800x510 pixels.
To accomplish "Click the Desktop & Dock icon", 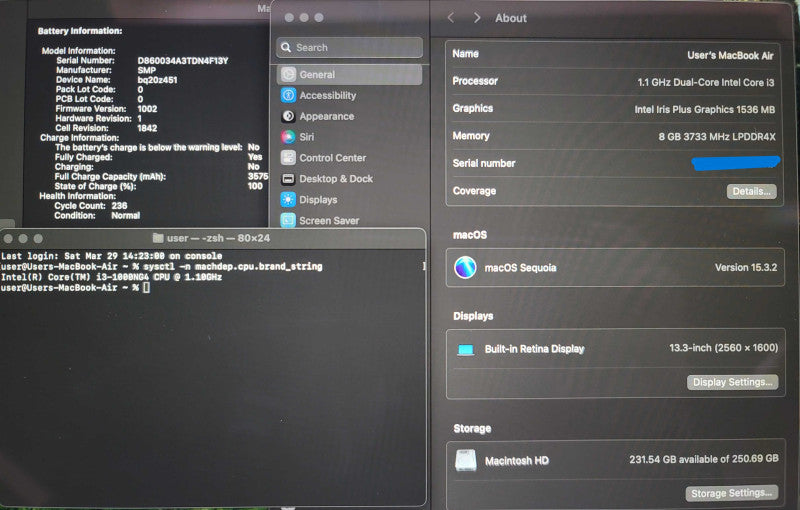I will [288, 179].
